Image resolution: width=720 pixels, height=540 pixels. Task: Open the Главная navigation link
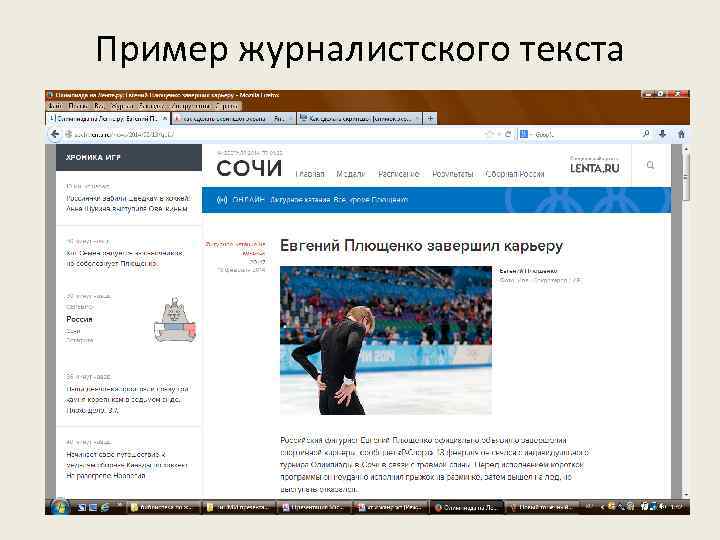(310, 174)
